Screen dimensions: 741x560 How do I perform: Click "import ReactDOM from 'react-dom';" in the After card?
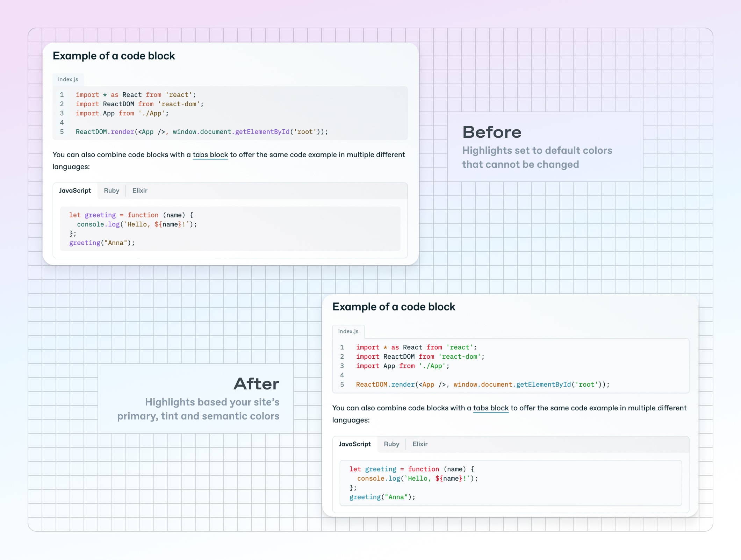tap(420, 357)
